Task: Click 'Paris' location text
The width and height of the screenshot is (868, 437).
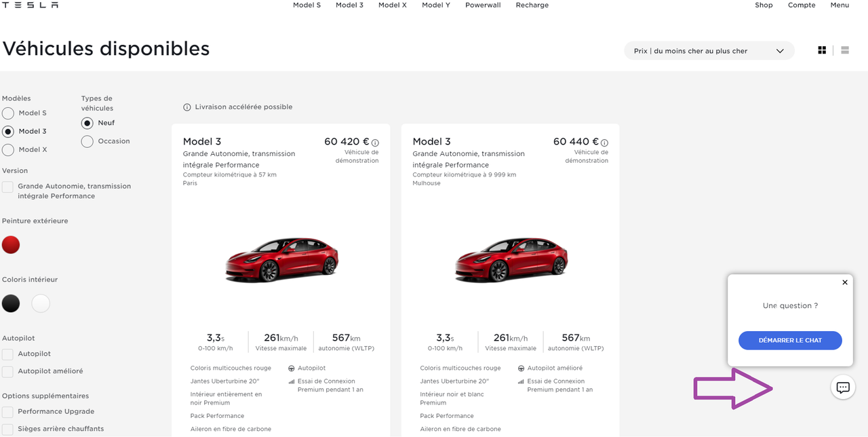Action: pos(191,183)
